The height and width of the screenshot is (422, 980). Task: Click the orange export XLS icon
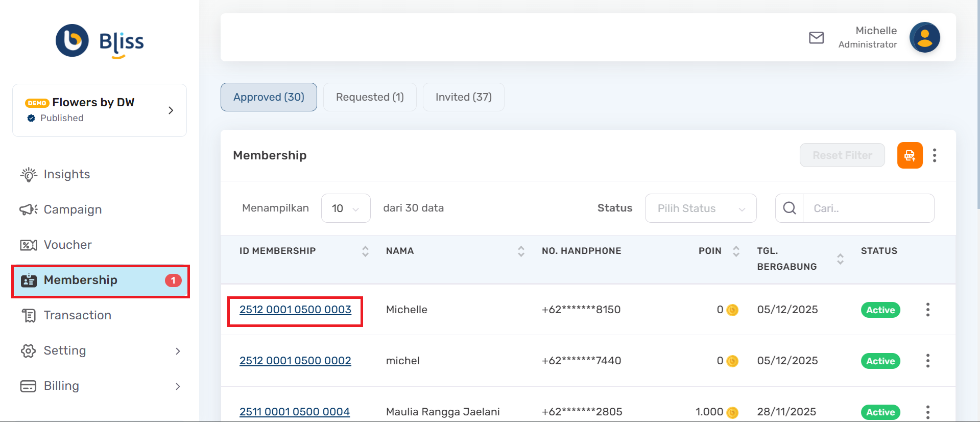point(910,155)
